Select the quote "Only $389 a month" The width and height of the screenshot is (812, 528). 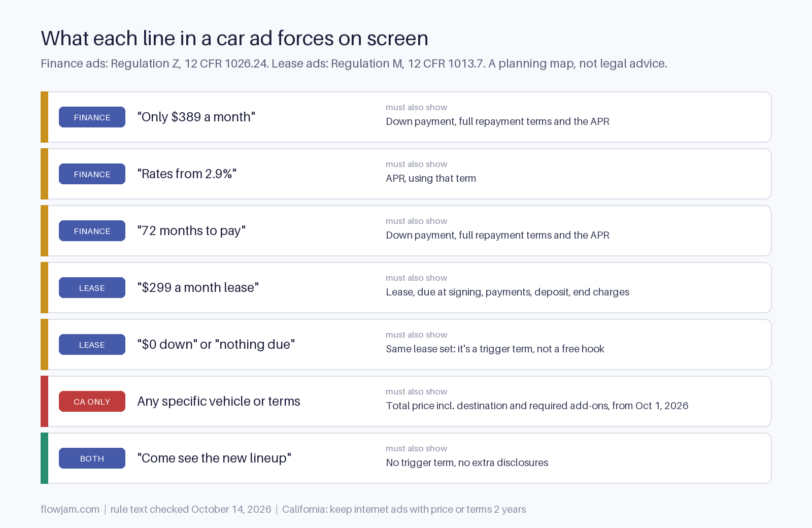tap(196, 117)
